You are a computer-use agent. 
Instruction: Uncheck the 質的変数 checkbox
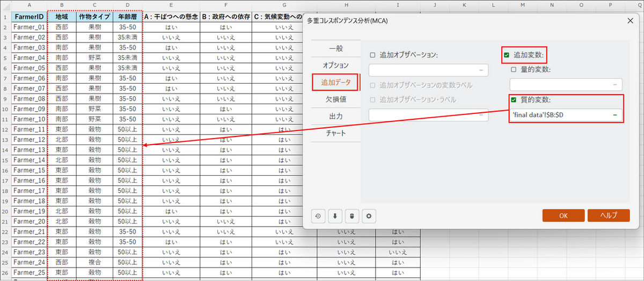tap(514, 100)
